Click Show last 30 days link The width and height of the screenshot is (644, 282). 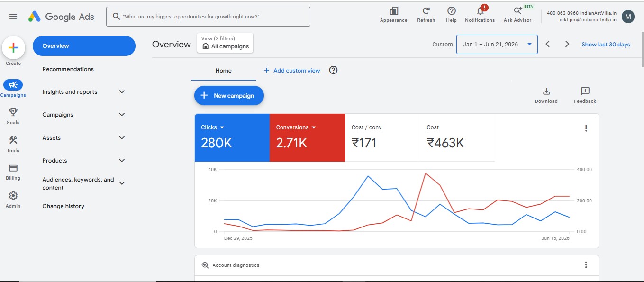pos(606,45)
